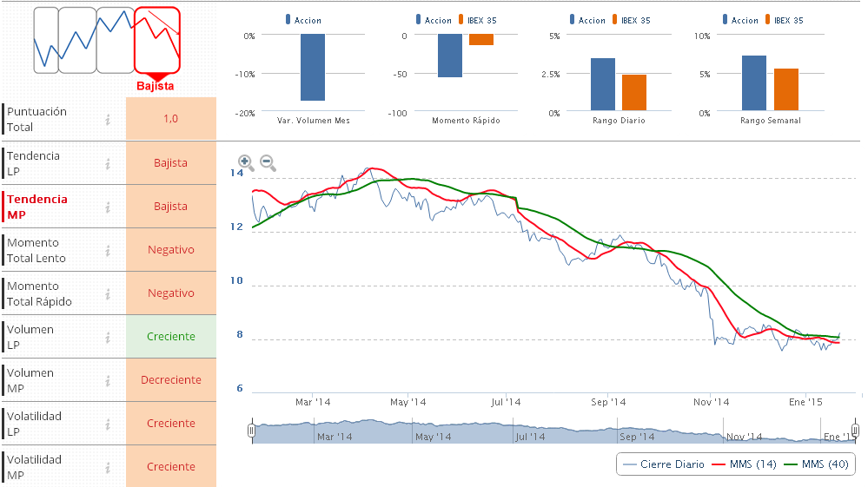
Task: Click the blue Accion Momento Rápido bar
Action: (450, 56)
